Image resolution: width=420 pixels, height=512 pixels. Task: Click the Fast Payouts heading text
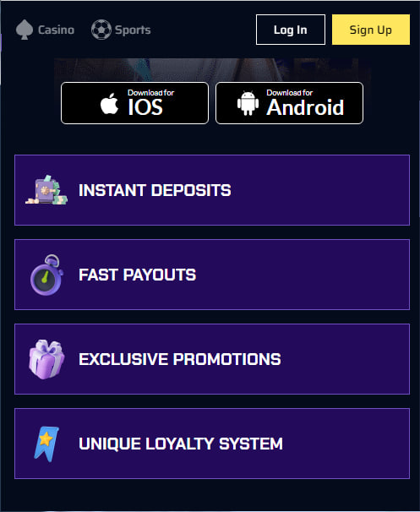(x=138, y=275)
